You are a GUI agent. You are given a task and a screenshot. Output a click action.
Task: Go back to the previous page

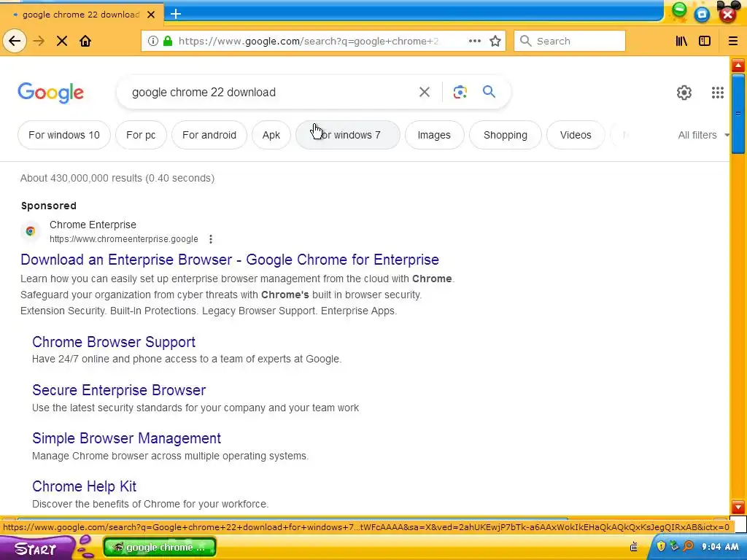point(15,41)
